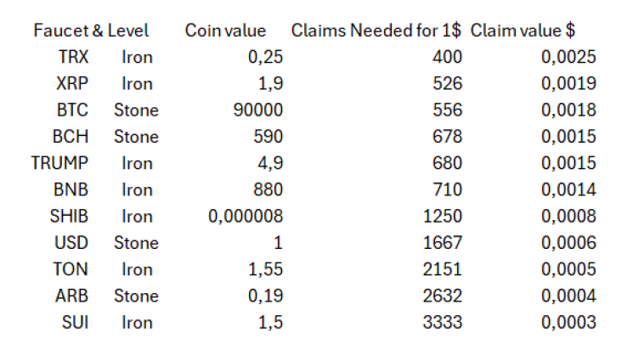
Task: Click the TRUMP faucet name cell
Action: click(x=59, y=163)
